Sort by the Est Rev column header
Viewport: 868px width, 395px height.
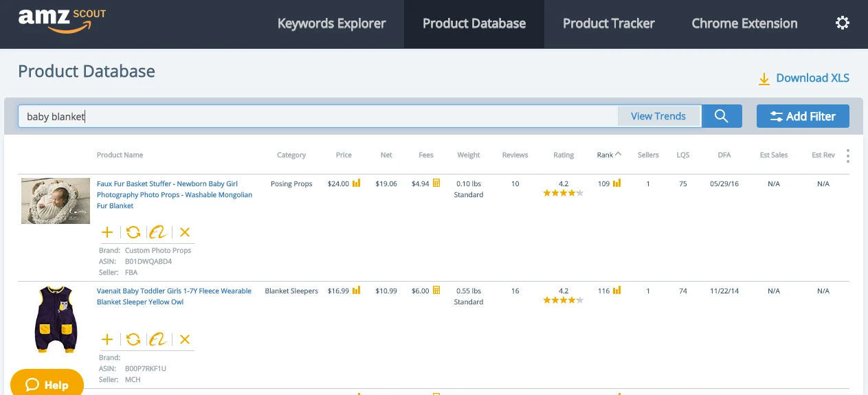click(x=823, y=155)
